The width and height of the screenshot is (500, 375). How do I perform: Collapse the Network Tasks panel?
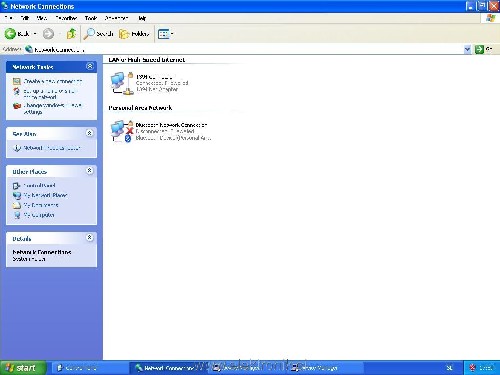tap(90, 66)
